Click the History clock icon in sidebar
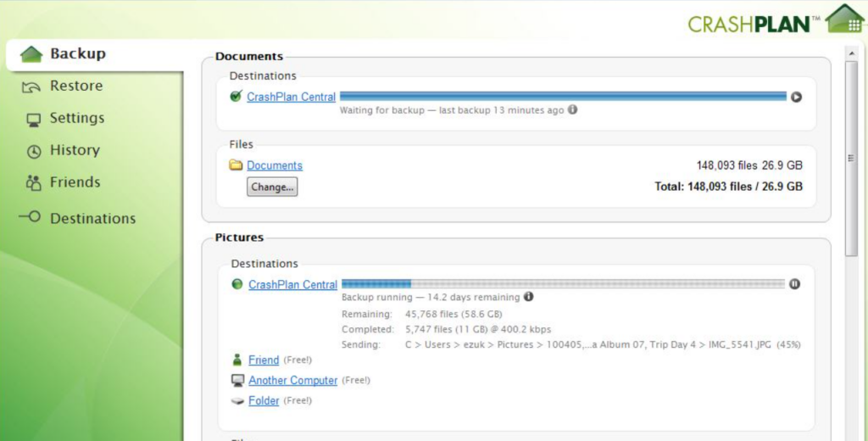The height and width of the screenshot is (441, 868). tap(34, 152)
